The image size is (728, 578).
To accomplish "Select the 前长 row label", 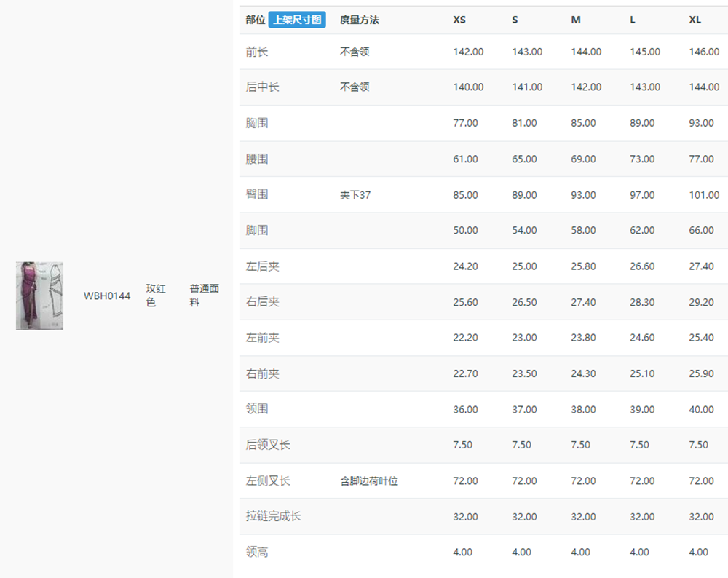I will pos(257,52).
